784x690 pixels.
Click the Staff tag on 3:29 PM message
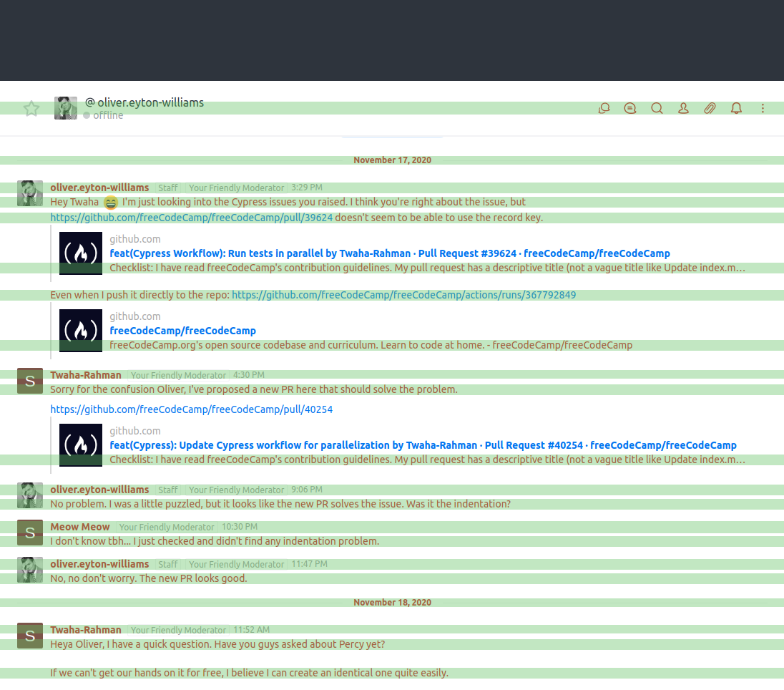(168, 188)
